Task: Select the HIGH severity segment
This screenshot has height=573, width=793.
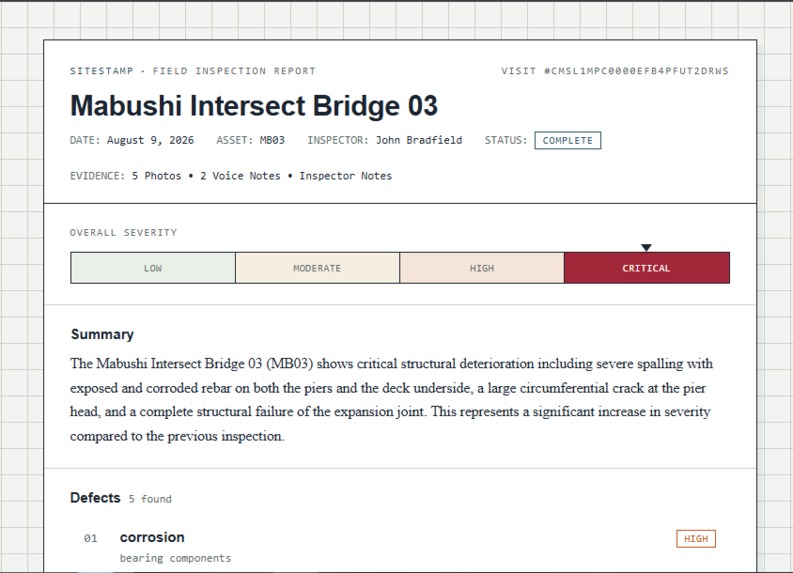Action: click(x=482, y=268)
